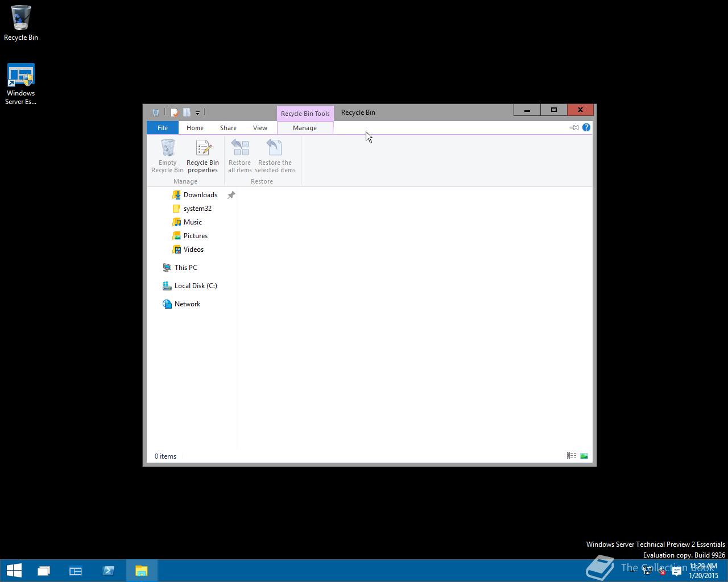Select Network in the navigation pane
Viewport: 728px width, 582px height.
tap(187, 304)
